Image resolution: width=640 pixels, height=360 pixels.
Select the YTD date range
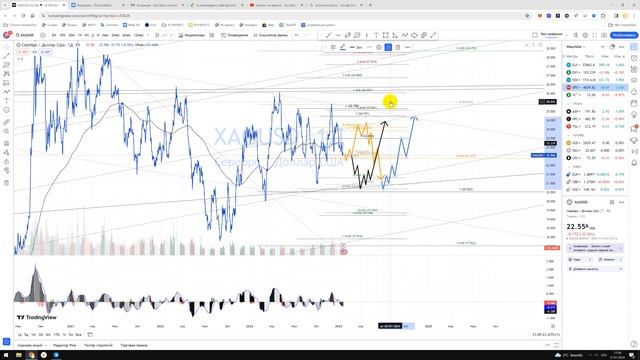pos(56,335)
